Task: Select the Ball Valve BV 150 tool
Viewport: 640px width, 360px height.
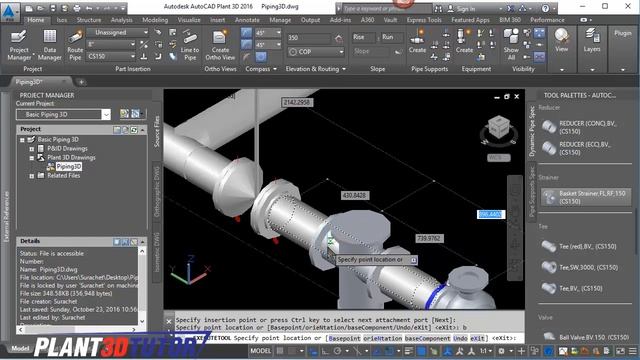Action: click(586, 337)
